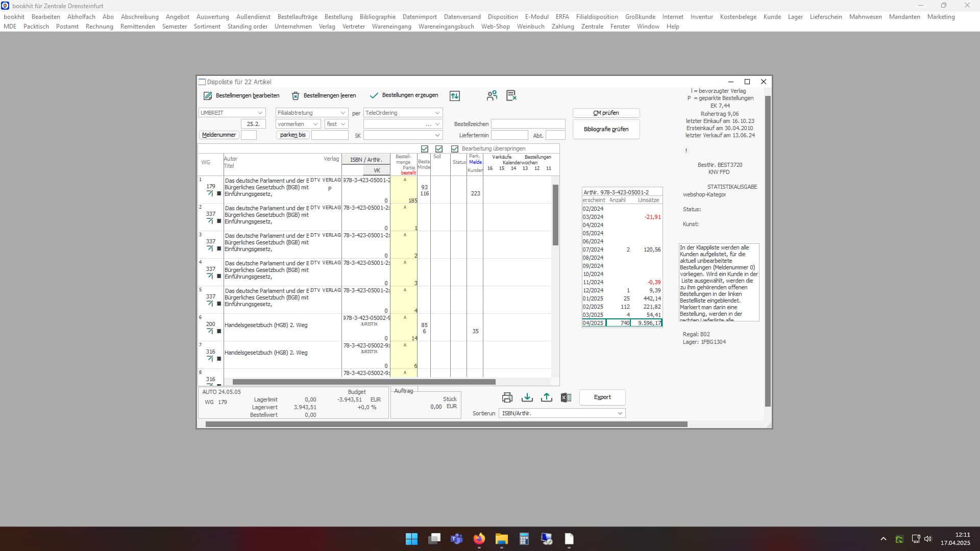Click the volume icon in tray
Image resolution: width=980 pixels, height=551 pixels.
pyautogui.click(x=928, y=539)
